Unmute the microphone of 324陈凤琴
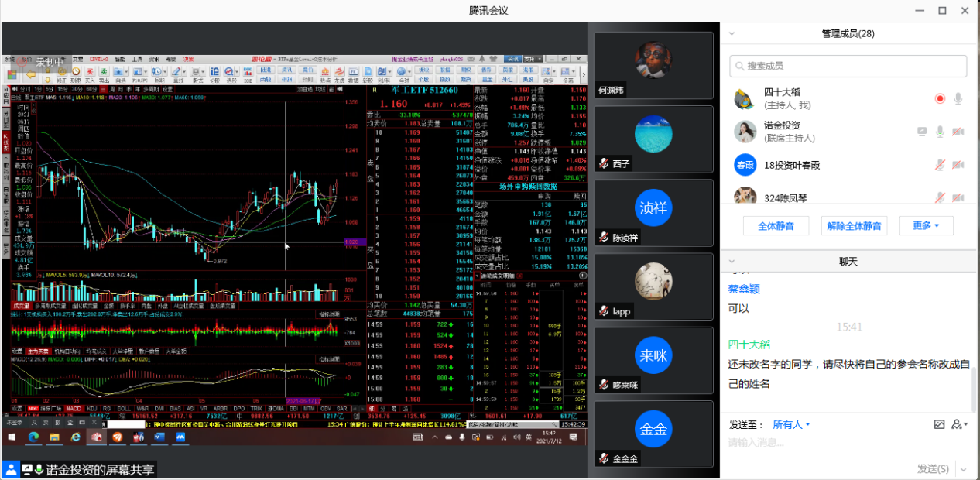Screen dimensions: 980x480 point(940,197)
